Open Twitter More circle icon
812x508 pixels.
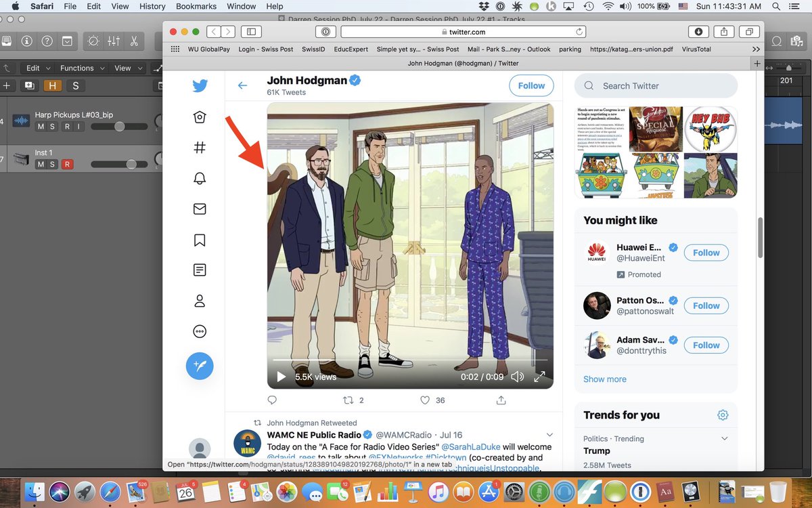point(200,331)
